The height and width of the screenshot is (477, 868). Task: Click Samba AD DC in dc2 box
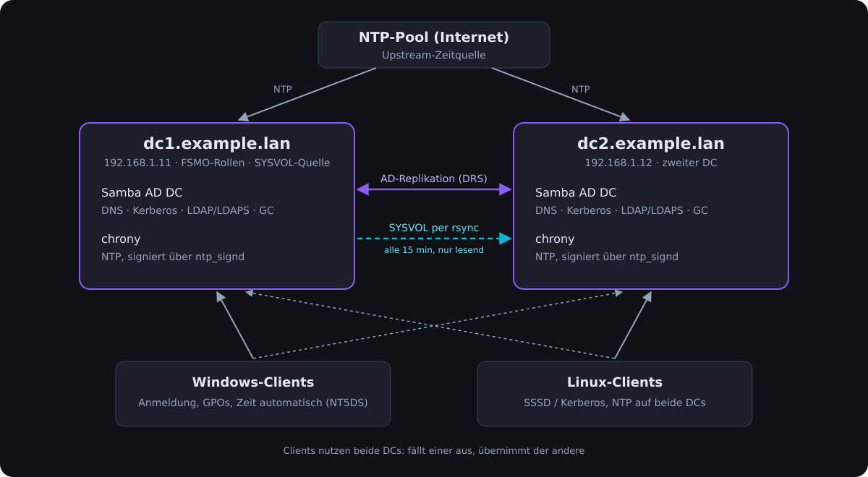[576, 193]
